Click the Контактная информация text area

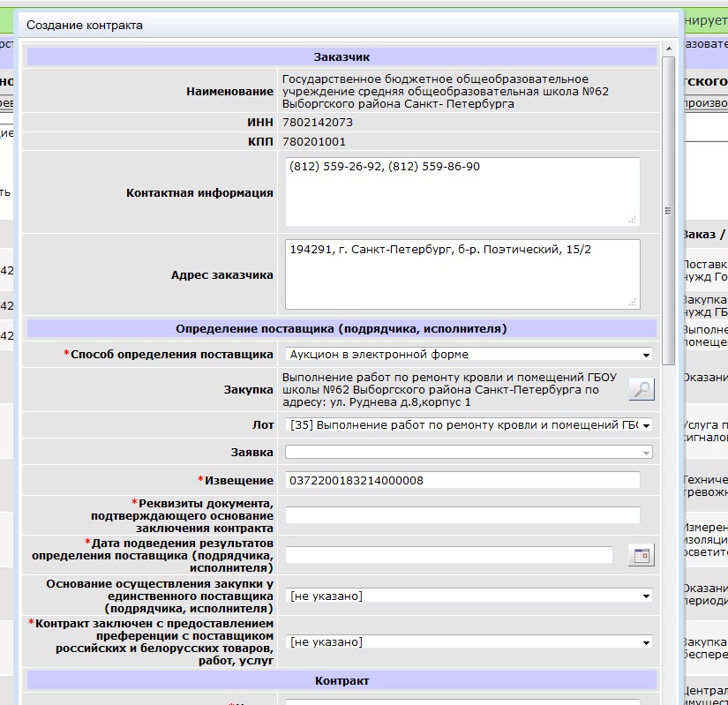pyautogui.click(x=462, y=191)
